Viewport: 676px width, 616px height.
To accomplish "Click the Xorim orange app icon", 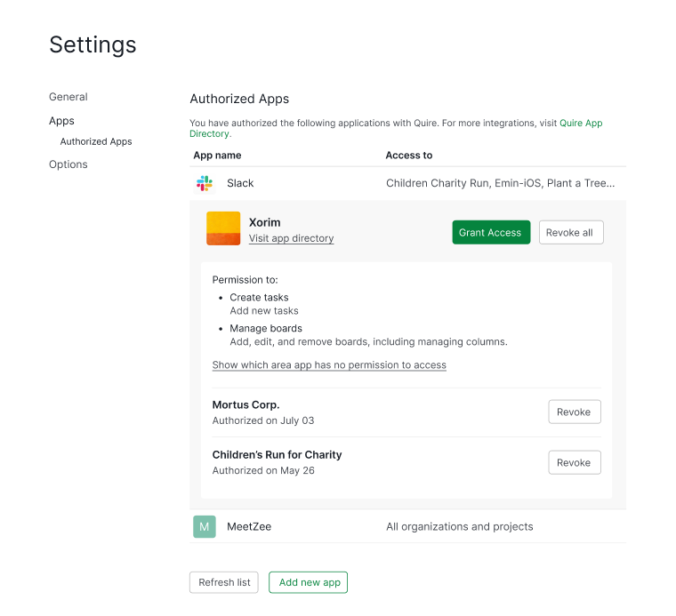I will pyautogui.click(x=223, y=228).
